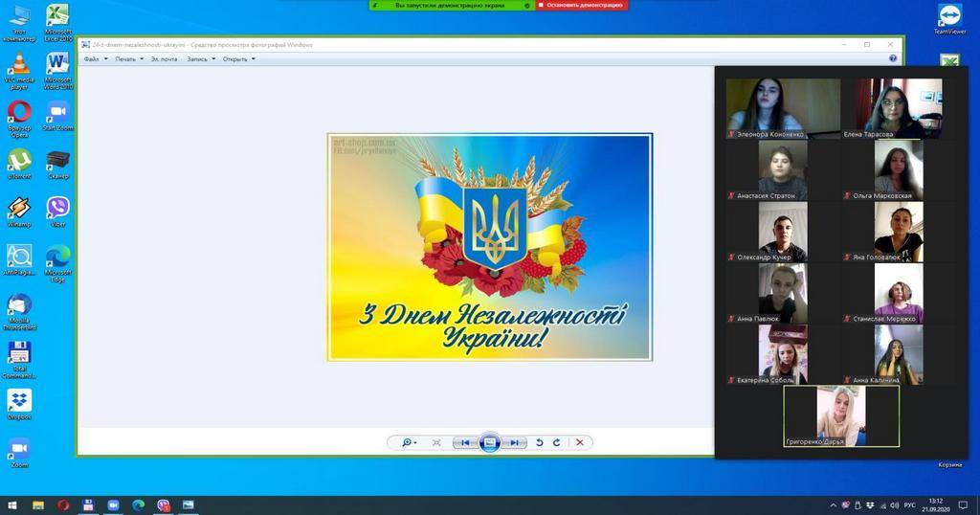Select Анна Калинина video tile
The width and height of the screenshot is (980, 515).
(x=898, y=354)
